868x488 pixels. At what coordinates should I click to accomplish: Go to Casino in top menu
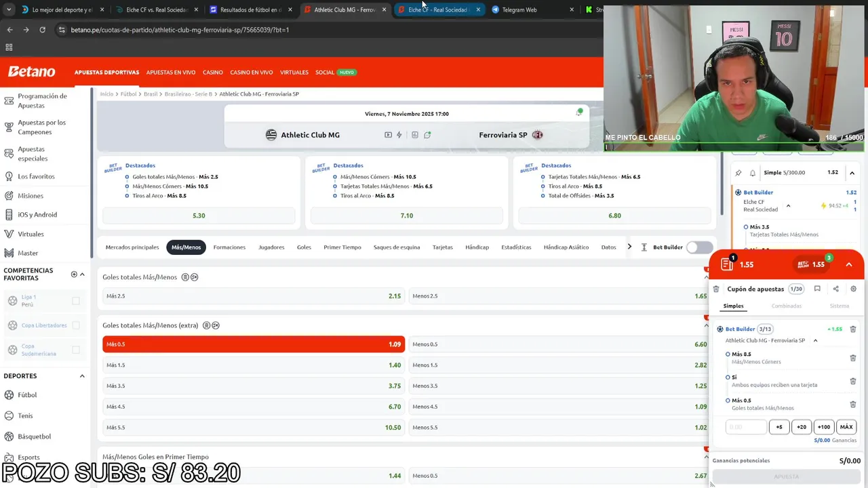(x=213, y=73)
